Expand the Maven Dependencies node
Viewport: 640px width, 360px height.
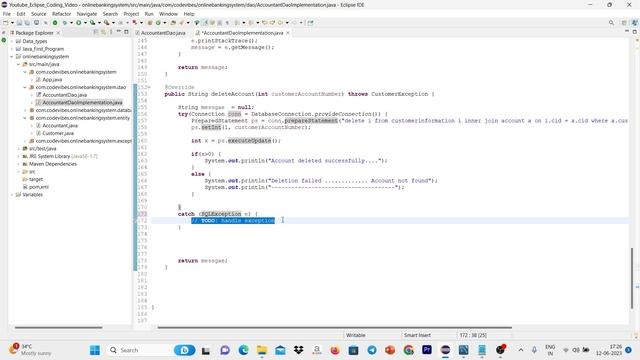tap(18, 164)
